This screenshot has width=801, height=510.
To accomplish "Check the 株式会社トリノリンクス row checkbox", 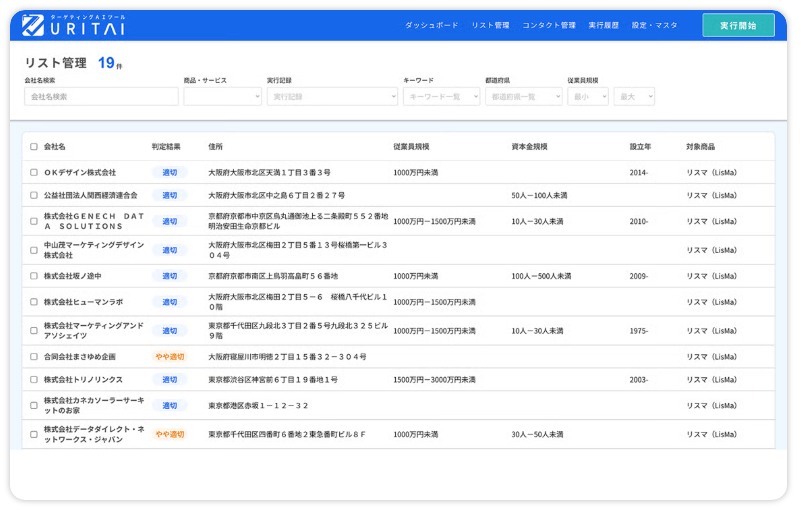I will click(x=34, y=380).
